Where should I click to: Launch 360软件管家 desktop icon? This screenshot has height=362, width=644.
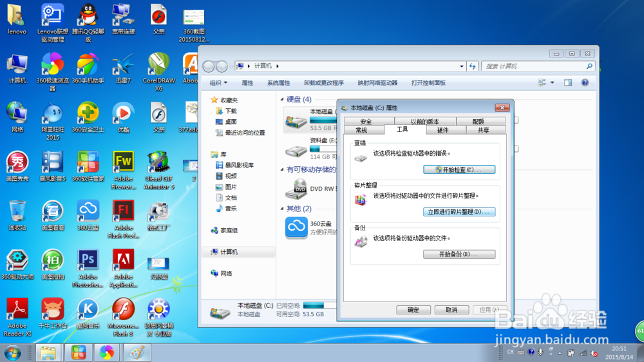pos(88,166)
